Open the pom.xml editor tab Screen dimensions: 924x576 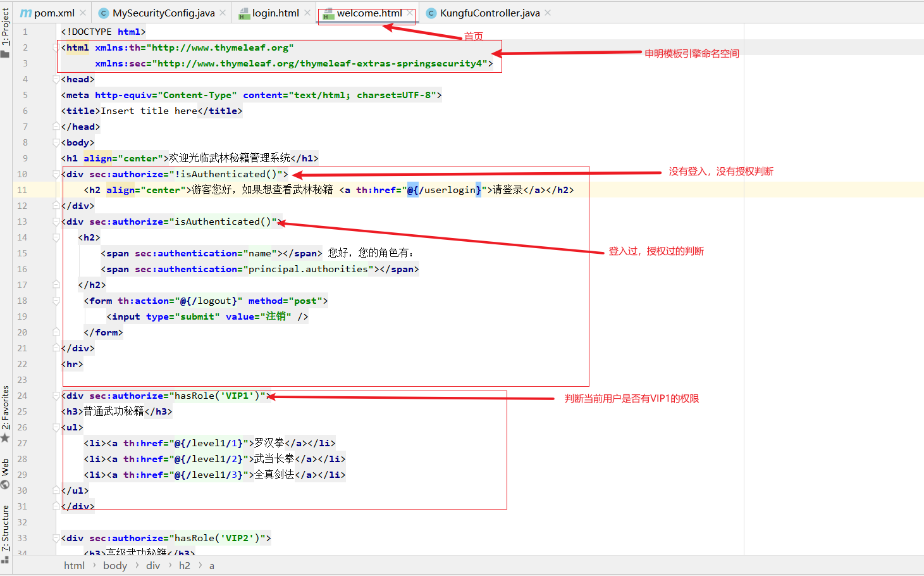point(47,13)
